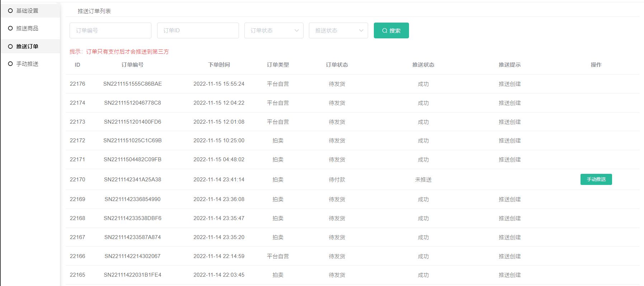
Task: Click into the 订单ID input field
Action: (x=198, y=30)
